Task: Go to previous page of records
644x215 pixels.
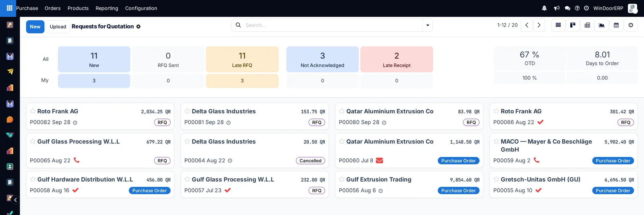Action: point(527,25)
